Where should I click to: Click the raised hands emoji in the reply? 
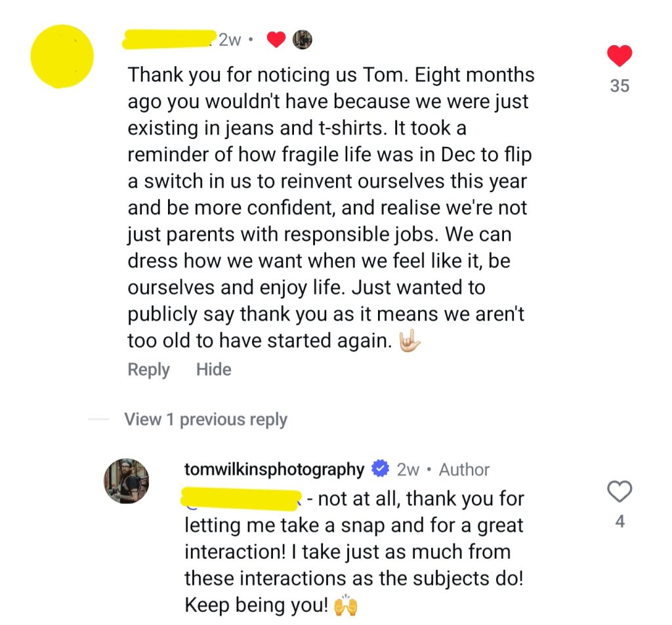[x=345, y=605]
